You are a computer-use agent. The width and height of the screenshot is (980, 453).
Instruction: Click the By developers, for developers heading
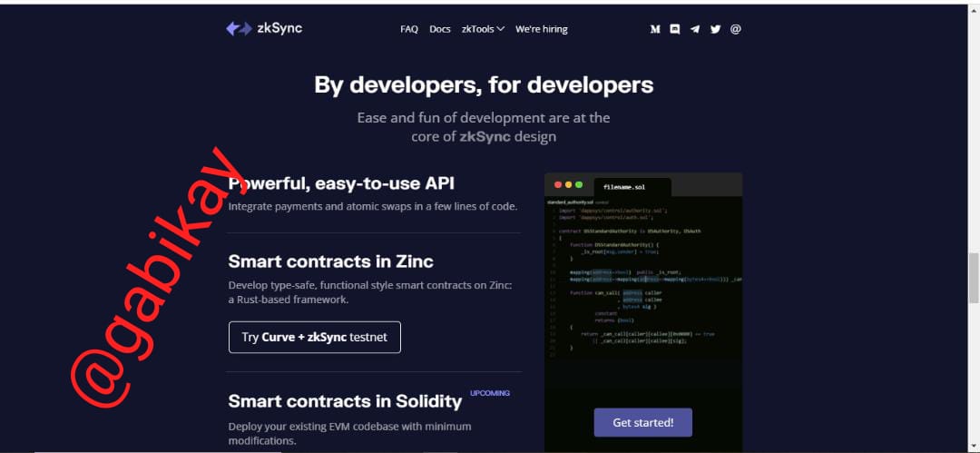point(484,84)
